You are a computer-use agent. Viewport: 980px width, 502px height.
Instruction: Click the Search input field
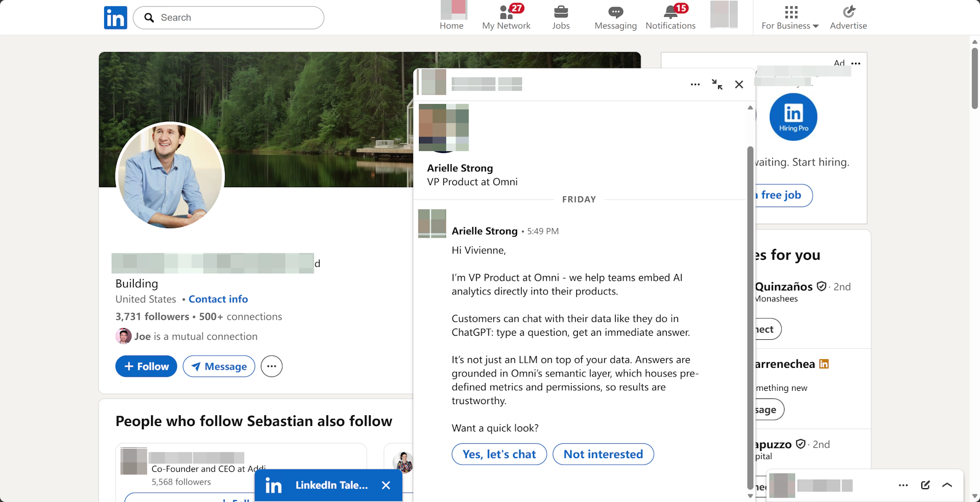pyautogui.click(x=228, y=18)
